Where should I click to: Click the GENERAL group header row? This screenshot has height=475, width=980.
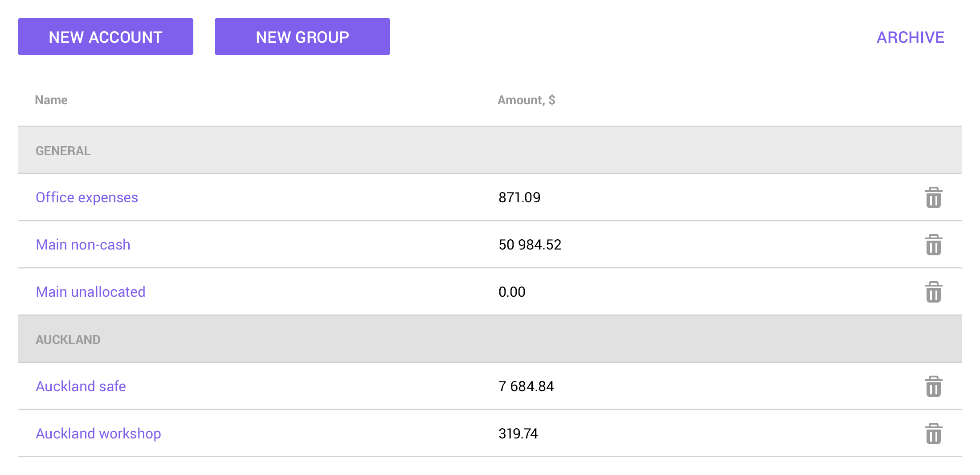point(63,151)
